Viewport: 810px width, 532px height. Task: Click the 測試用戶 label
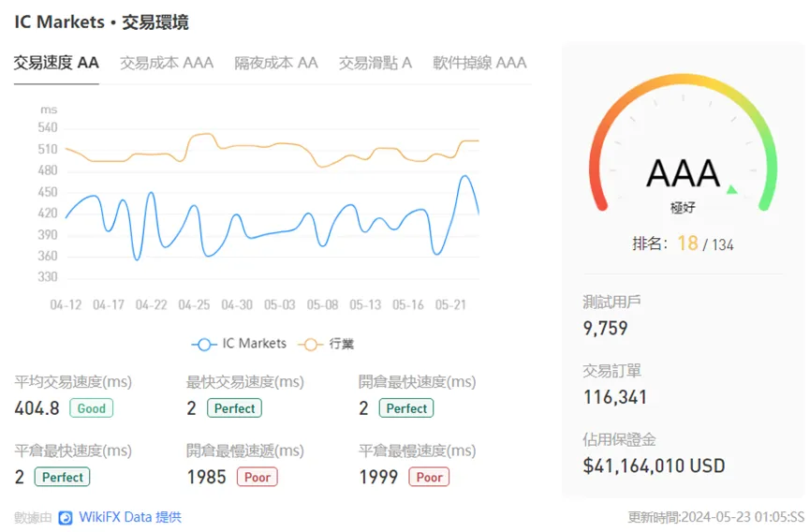pyautogui.click(x=611, y=302)
